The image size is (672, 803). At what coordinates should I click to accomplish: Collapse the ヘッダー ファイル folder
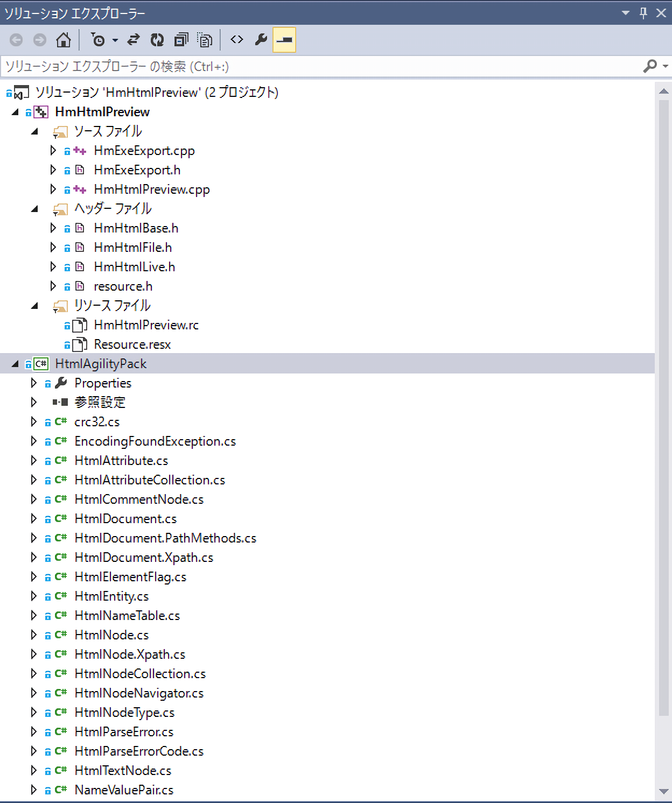34,209
